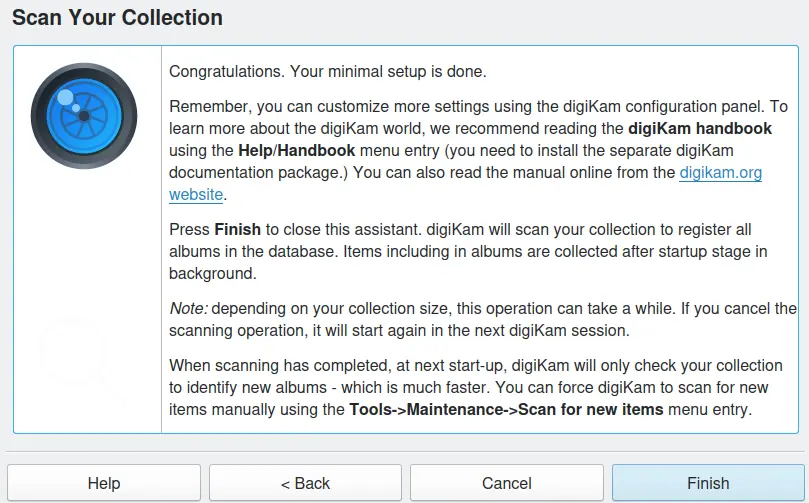This screenshot has width=809, height=503.
Task: Click the "Congratulations" opening sentence
Action: [327, 72]
